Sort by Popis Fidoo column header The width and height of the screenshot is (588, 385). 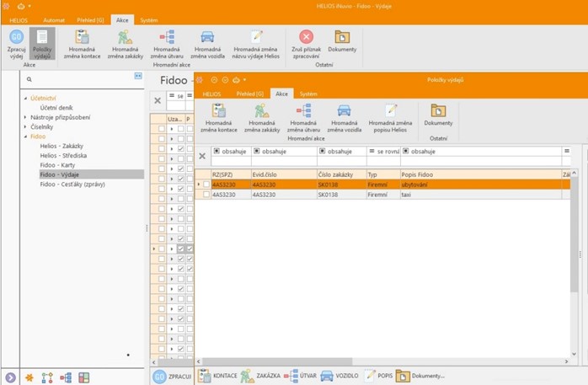click(x=481, y=174)
